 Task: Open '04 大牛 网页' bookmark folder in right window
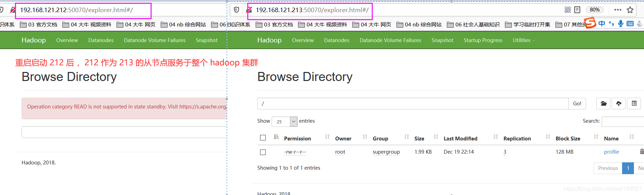372,25
